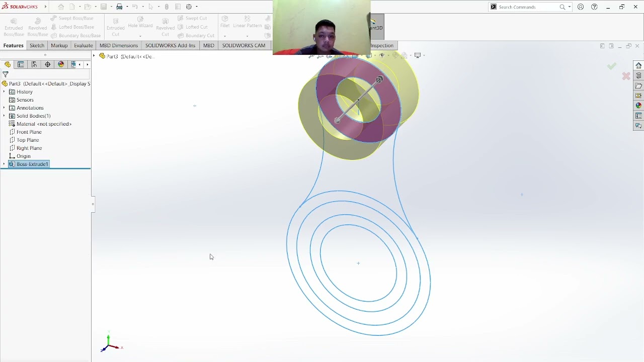Switch to the Features tab

pyautogui.click(x=14, y=45)
